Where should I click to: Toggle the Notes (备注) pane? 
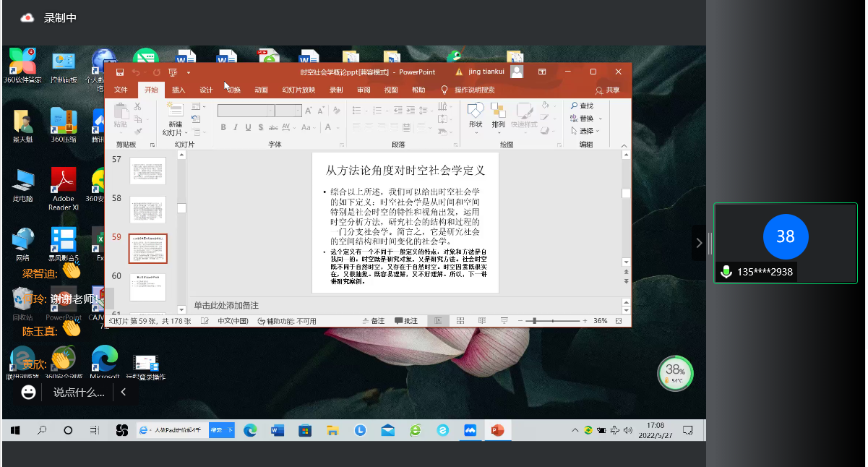(374, 321)
